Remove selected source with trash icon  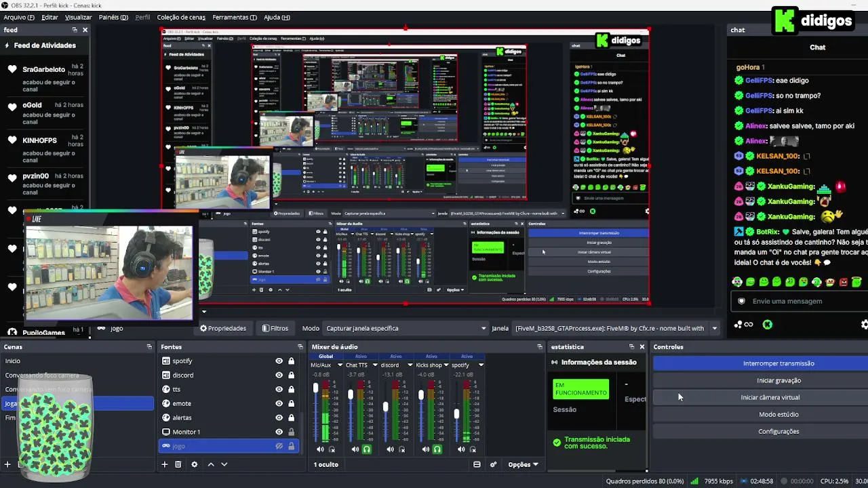(178, 464)
